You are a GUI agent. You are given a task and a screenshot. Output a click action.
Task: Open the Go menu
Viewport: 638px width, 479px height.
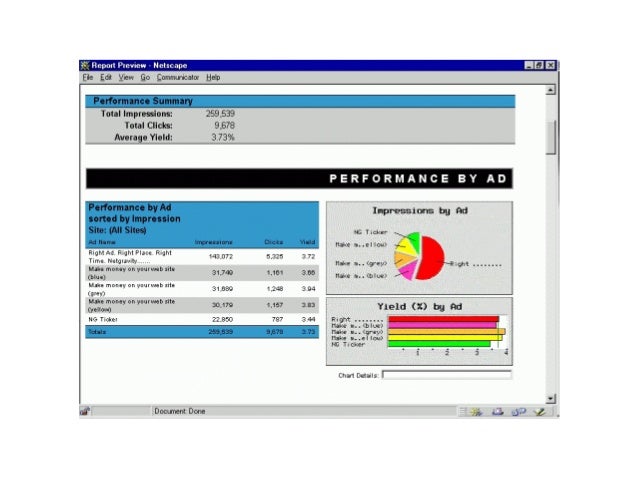tap(145, 77)
